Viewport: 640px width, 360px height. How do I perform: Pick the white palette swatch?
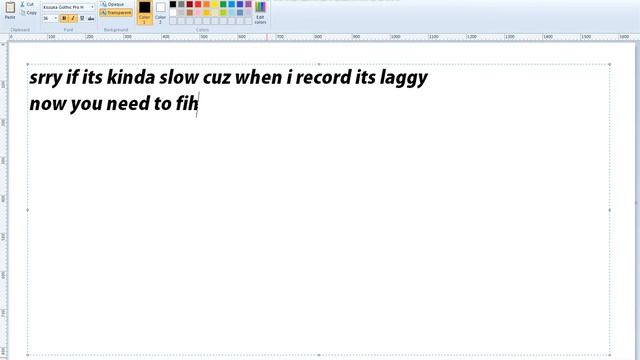point(173,13)
